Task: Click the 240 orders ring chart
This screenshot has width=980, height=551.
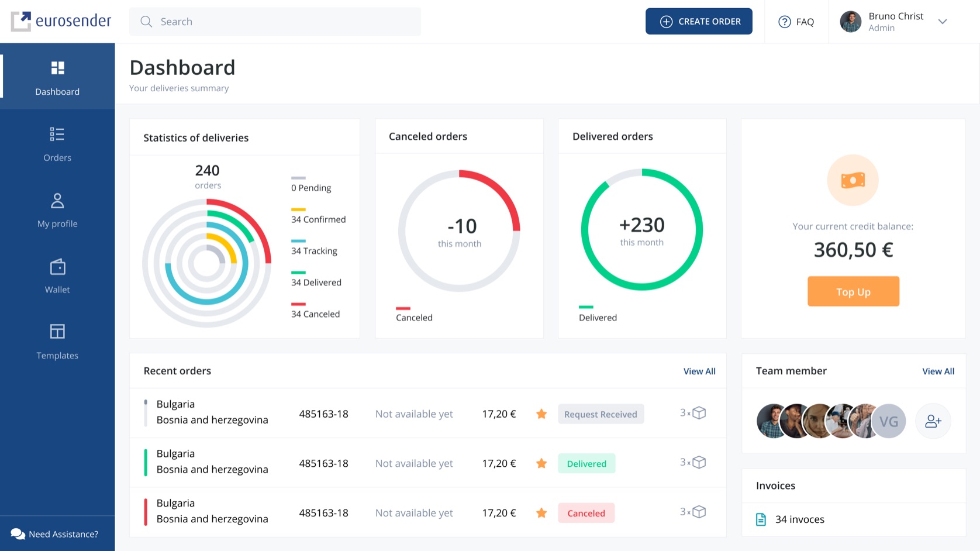Action: pyautogui.click(x=207, y=263)
